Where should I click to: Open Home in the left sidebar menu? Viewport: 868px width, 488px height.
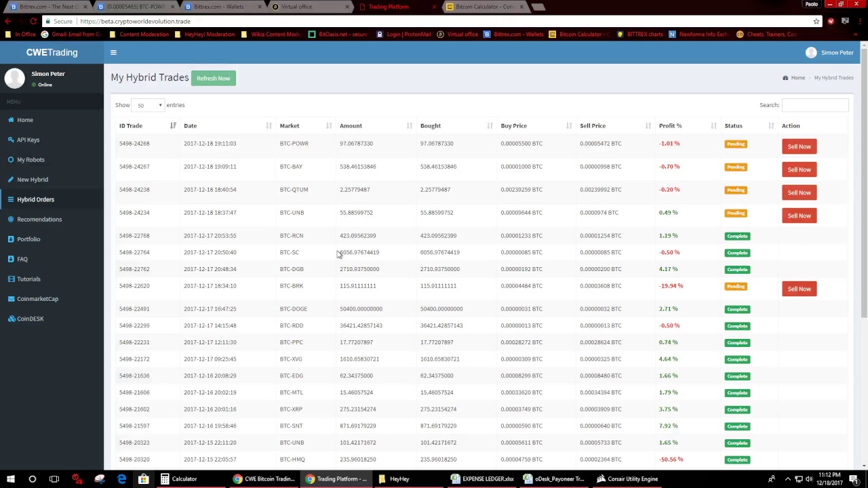(x=25, y=120)
